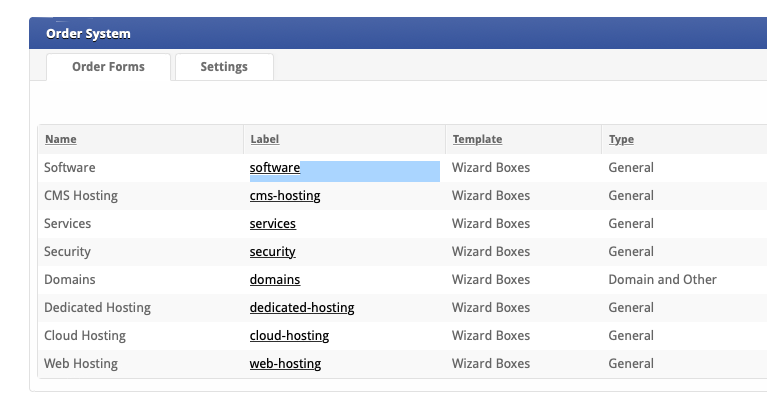Screen dimensions: 767x402
Task: Click the Domain and Other type cell
Action: pos(662,279)
